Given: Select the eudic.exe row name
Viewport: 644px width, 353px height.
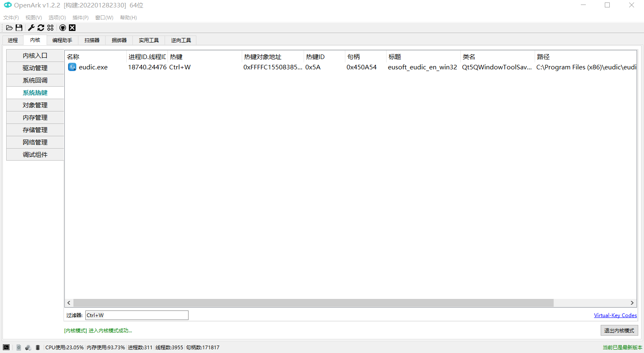Looking at the screenshot, I should tap(93, 67).
